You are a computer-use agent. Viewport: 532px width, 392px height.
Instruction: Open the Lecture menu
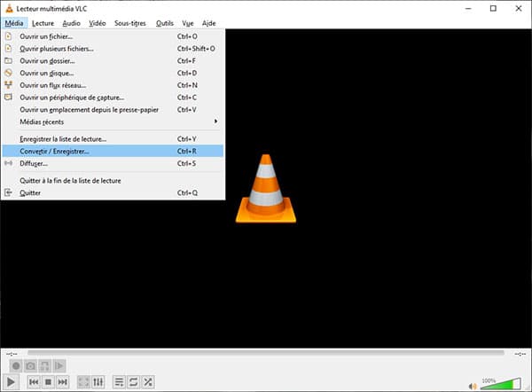43,23
